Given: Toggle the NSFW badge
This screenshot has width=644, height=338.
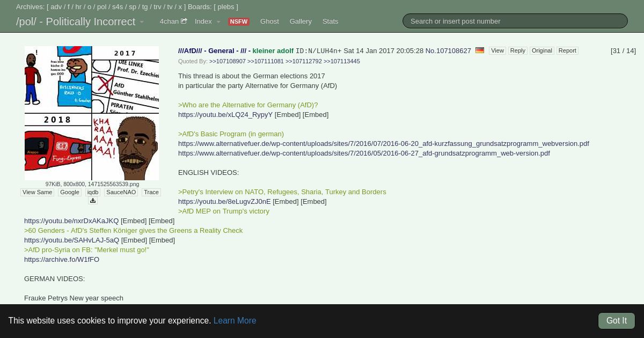Looking at the screenshot, I should (x=238, y=22).
